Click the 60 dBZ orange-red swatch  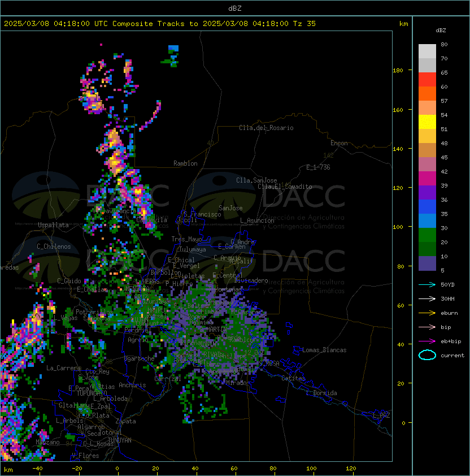427,93
